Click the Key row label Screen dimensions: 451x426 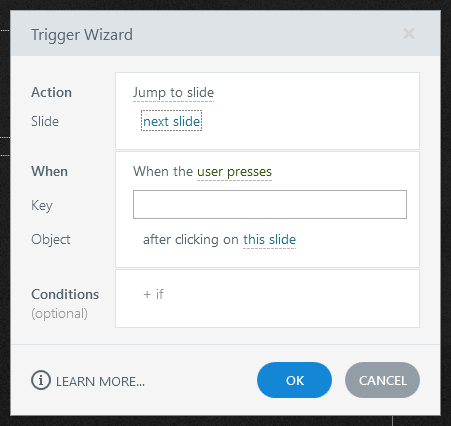[x=42, y=205]
